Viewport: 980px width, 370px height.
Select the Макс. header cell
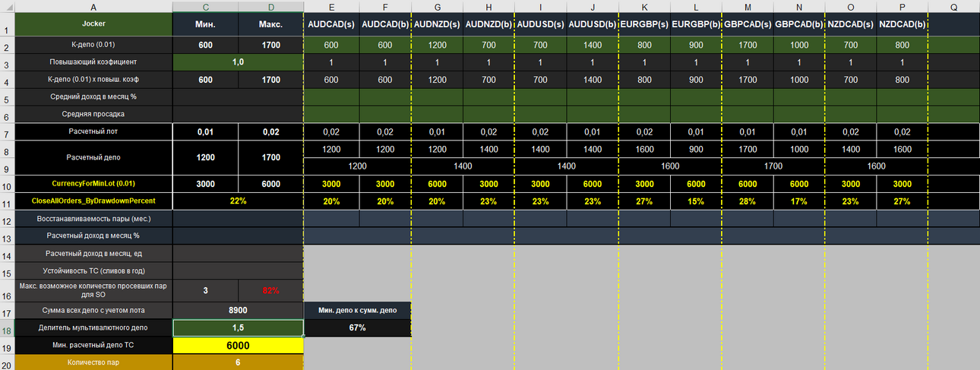(270, 24)
